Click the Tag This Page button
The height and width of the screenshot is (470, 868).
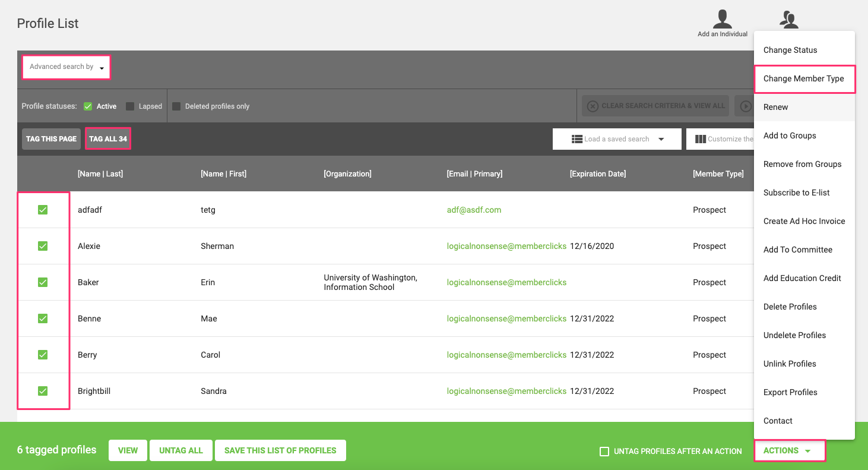[51, 139]
